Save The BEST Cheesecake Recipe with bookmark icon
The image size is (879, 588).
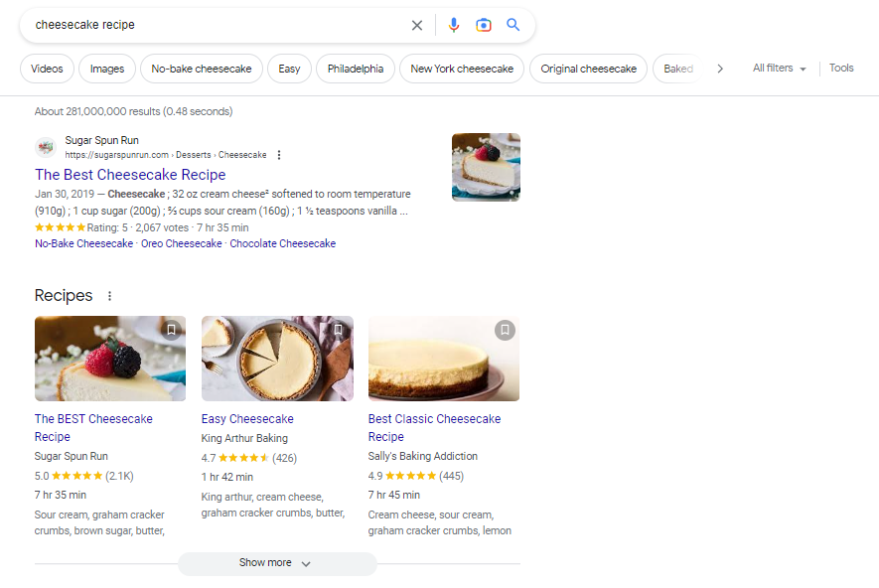tap(172, 330)
